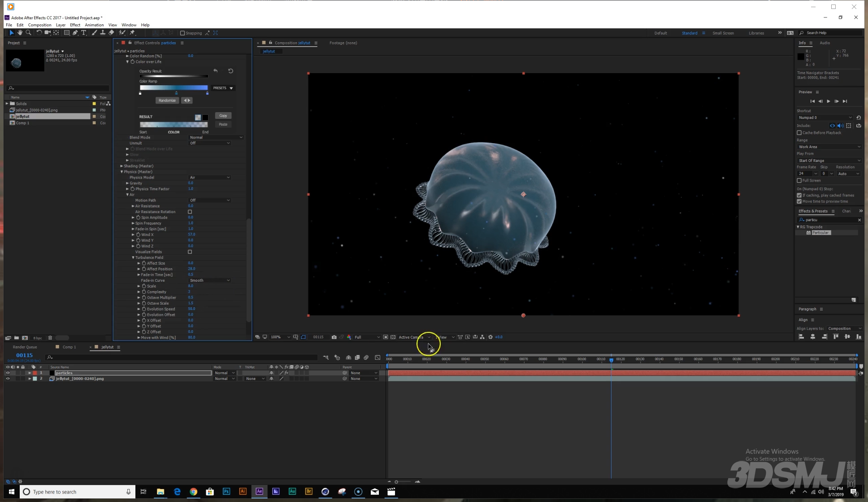Select the Clone Stamp tool
Viewport: 868px width, 502px height.
(103, 33)
